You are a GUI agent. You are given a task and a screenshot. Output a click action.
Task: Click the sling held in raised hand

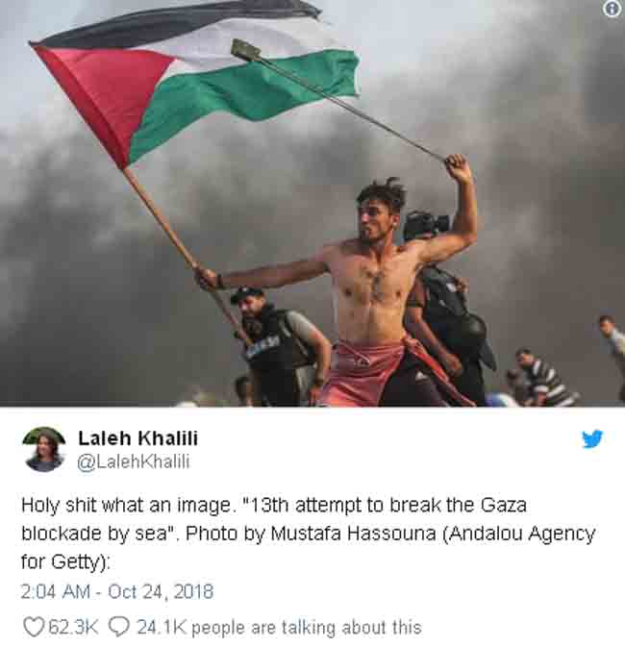338,101
